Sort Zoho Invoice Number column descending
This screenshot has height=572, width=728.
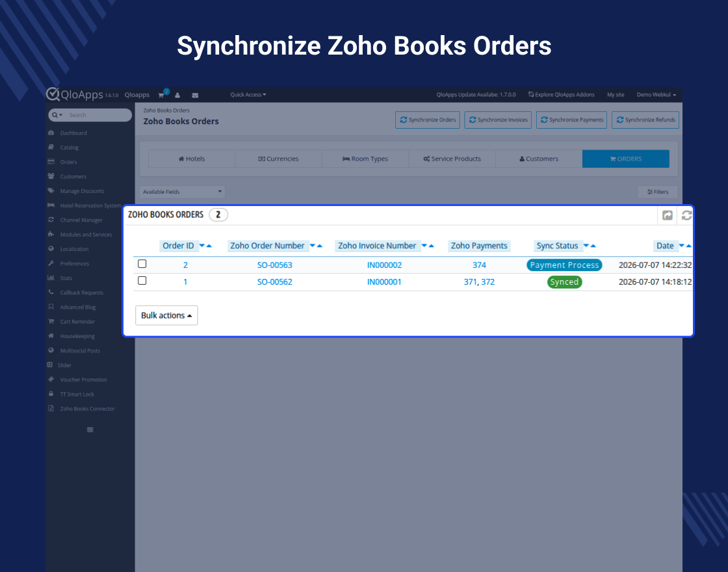tap(424, 246)
